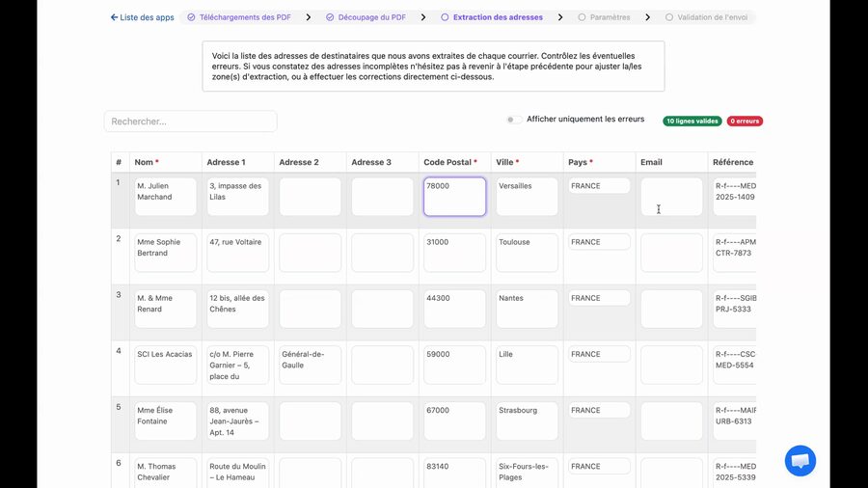Toggle Afficher uniquement les erreurs switch
The image size is (868, 488).
(514, 120)
